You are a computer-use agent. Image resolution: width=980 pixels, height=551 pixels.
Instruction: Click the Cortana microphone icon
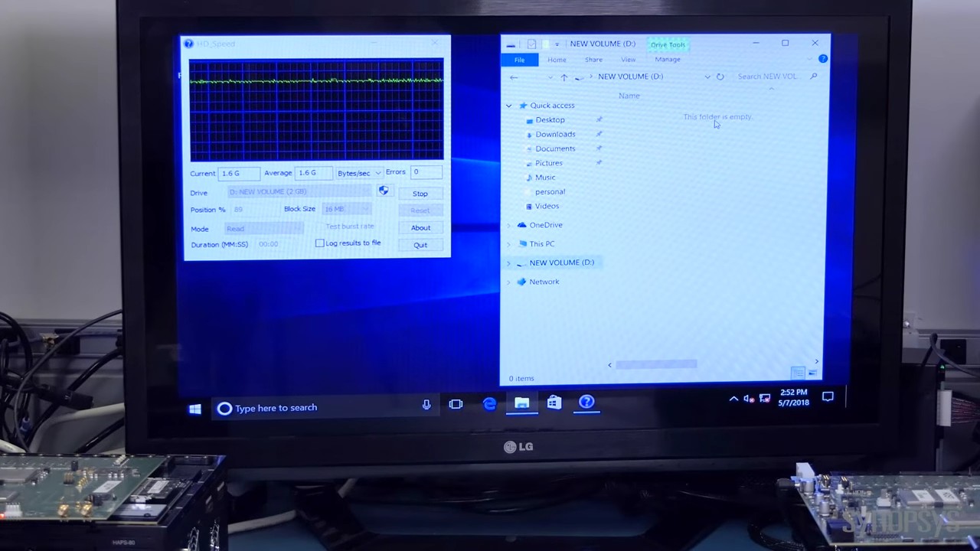click(x=426, y=406)
